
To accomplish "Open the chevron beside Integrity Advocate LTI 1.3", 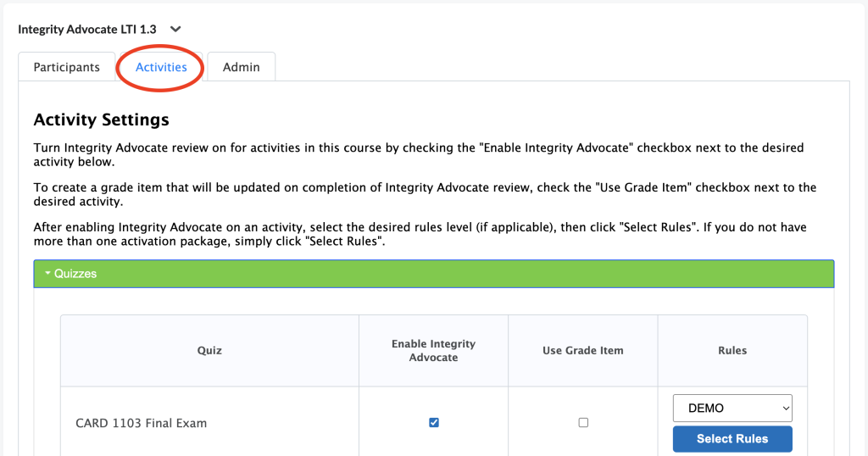I will (175, 30).
